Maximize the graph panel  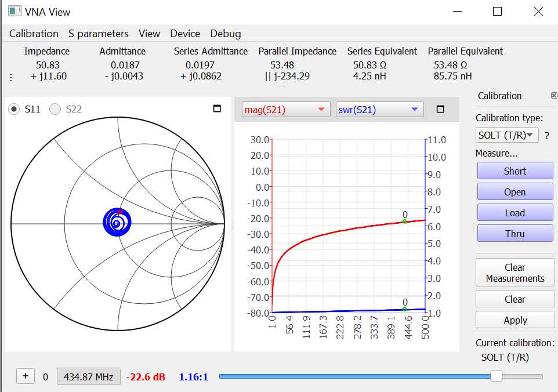[440, 109]
